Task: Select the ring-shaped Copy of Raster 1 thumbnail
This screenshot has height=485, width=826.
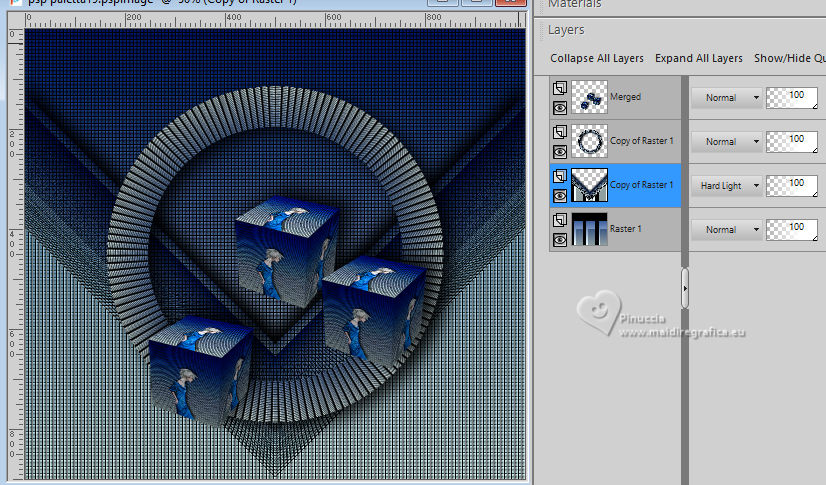Action: [589, 141]
